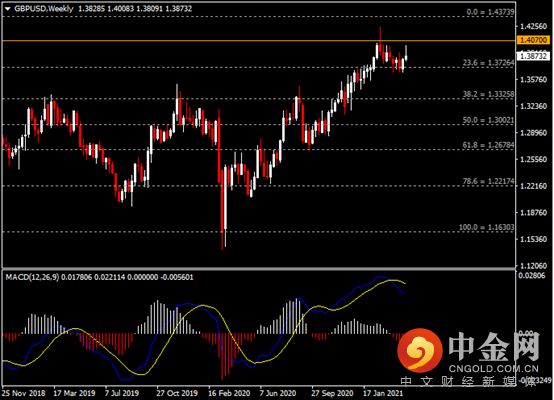The height and width of the screenshot is (400, 554).
Task: Click the triangle dropdown beside GBPUSD,Weekly
Action: [x=7, y=9]
